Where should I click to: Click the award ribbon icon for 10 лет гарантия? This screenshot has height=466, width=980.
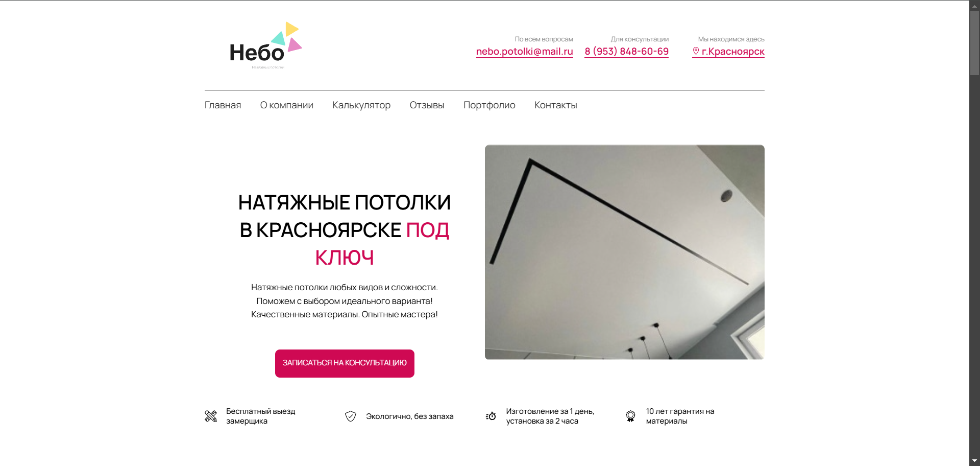631,416
